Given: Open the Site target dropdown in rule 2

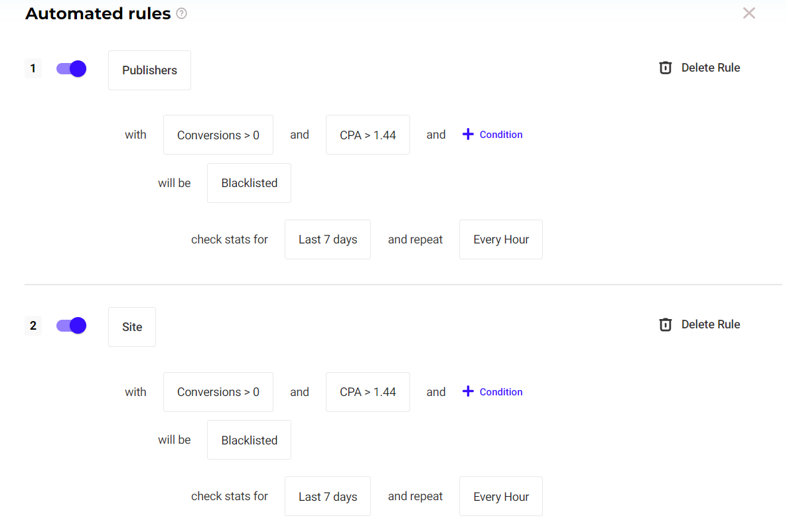Looking at the screenshot, I should pyautogui.click(x=132, y=327).
